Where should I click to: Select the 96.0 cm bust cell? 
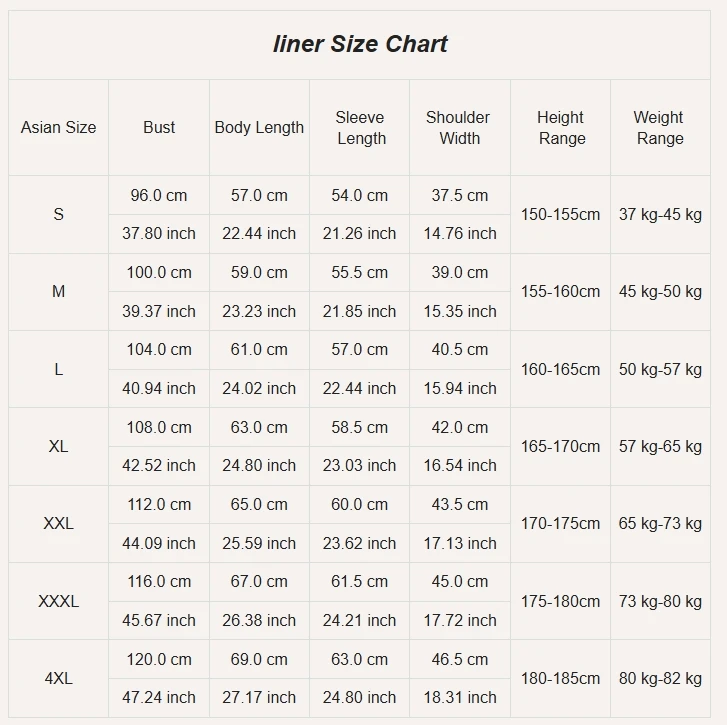click(159, 196)
